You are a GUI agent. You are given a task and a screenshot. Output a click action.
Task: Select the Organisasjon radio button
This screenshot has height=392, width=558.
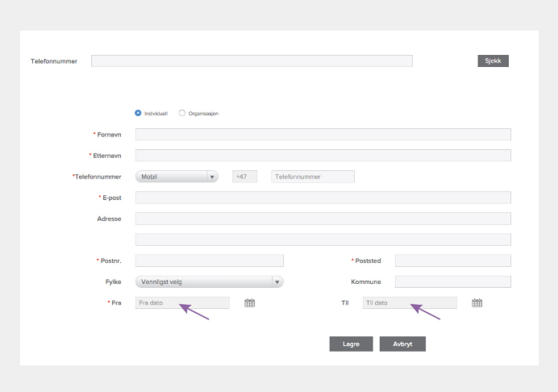click(x=182, y=113)
